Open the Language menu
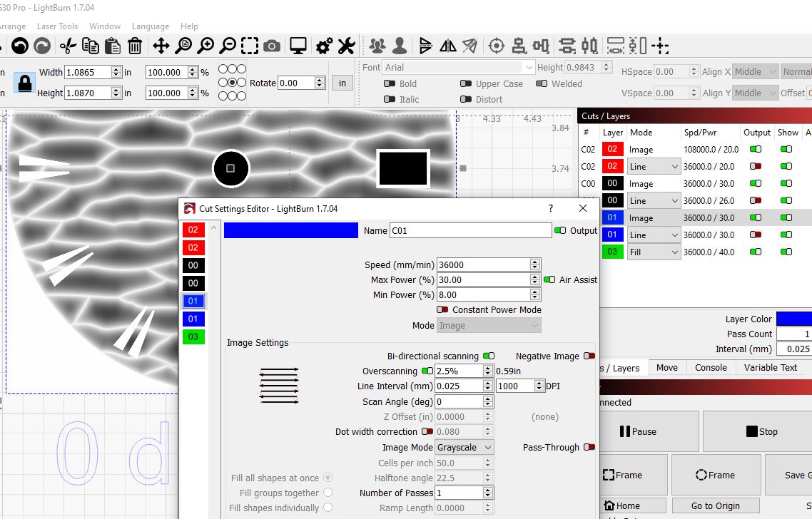This screenshot has width=812, height=519. pos(150,26)
